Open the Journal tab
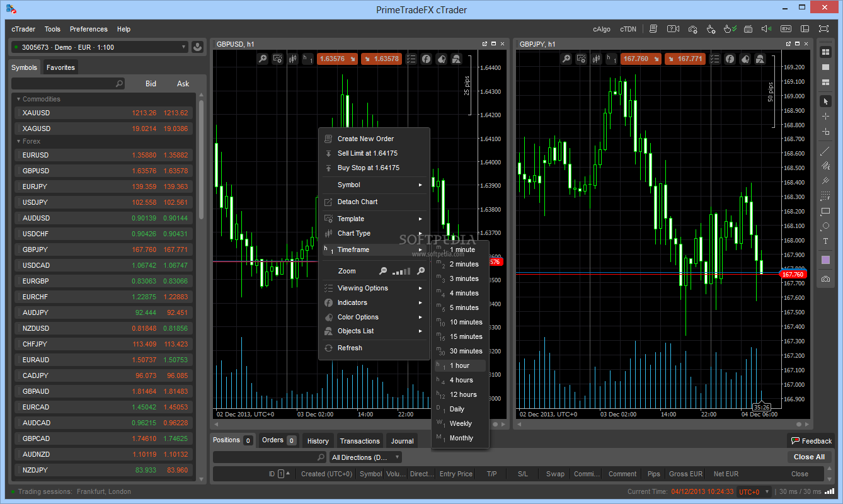This screenshot has width=843, height=504. tap(402, 440)
